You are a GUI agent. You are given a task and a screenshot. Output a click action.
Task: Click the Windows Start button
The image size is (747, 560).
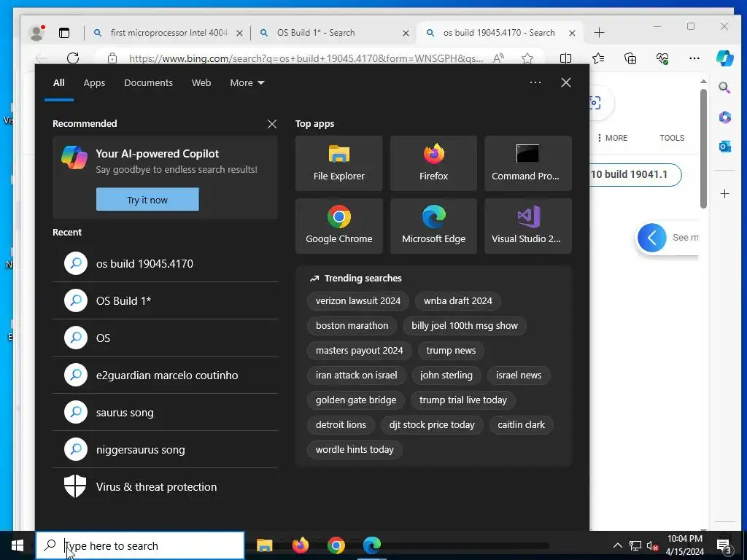click(x=18, y=545)
